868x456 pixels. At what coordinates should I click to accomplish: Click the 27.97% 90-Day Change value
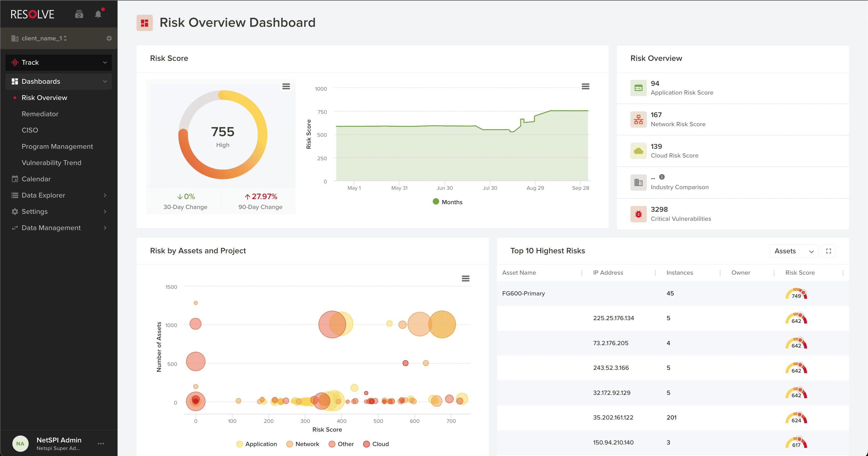click(x=261, y=196)
